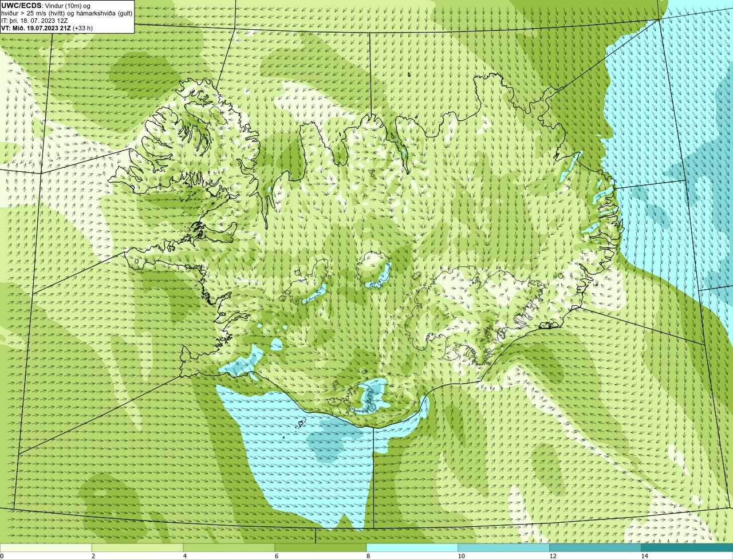The height and width of the screenshot is (560, 733).
Task: Click the 'IT: þri. 18. 07. 2023 12Z' line
Action: (35, 20)
